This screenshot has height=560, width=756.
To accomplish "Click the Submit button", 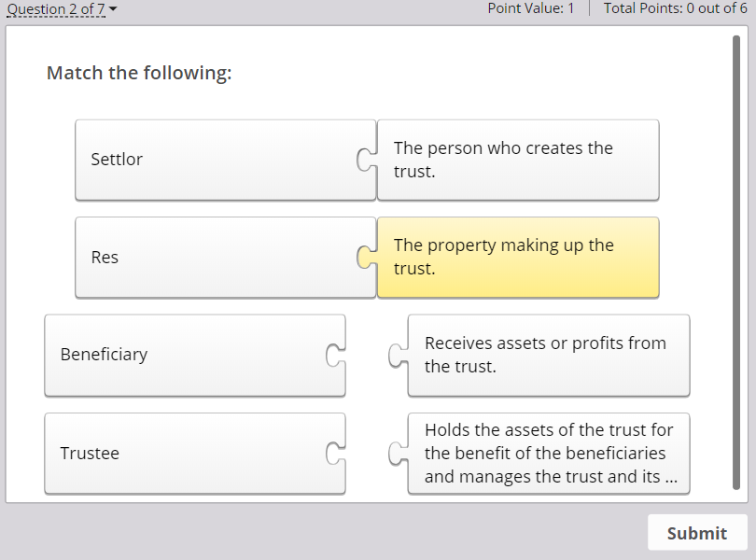I will pos(696,533).
